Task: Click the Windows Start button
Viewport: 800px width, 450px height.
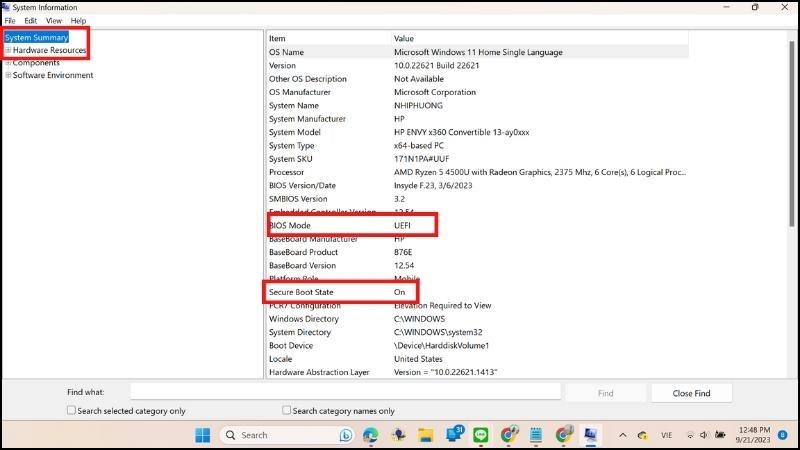Action: tap(203, 435)
